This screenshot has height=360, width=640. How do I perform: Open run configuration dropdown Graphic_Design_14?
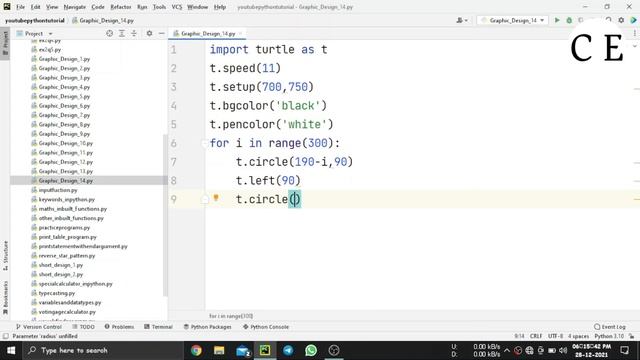tap(512, 20)
